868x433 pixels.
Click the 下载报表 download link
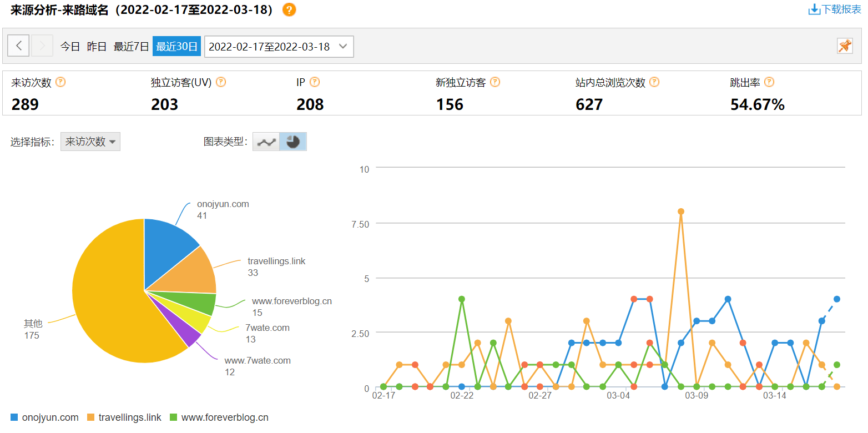[835, 9]
